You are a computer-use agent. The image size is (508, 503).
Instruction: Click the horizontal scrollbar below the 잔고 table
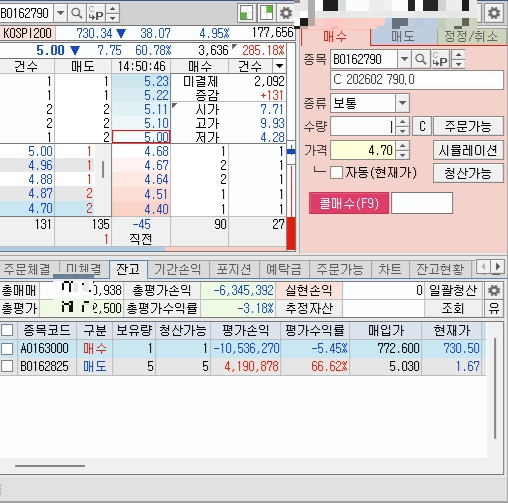click(x=50, y=466)
